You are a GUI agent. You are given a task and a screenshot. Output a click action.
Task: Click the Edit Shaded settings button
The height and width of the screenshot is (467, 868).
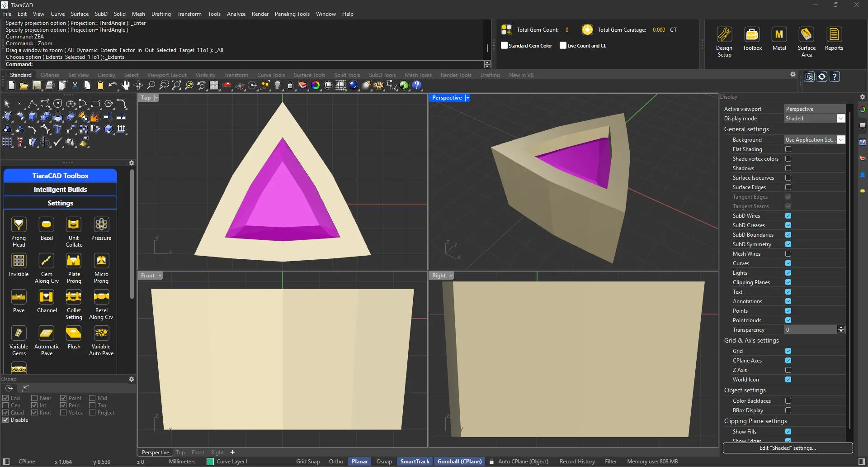pos(788,448)
